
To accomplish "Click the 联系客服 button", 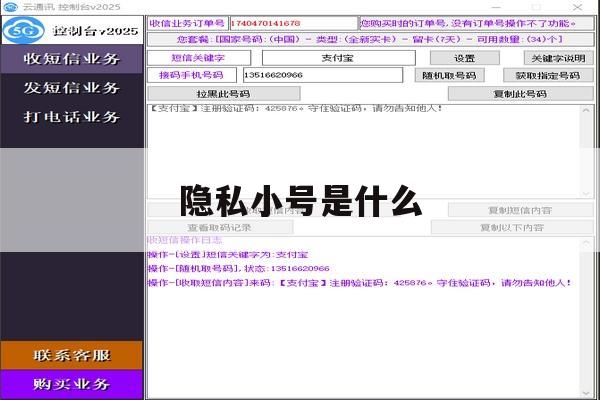I will (72, 356).
